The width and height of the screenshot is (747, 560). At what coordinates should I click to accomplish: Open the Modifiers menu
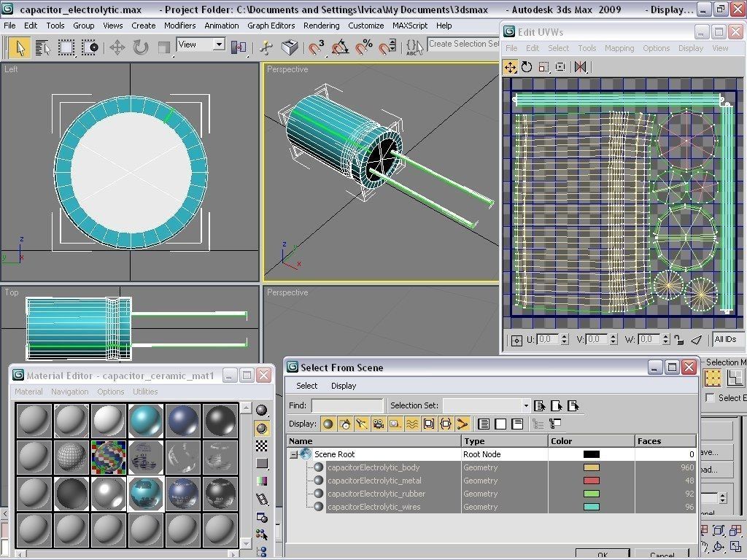(179, 26)
